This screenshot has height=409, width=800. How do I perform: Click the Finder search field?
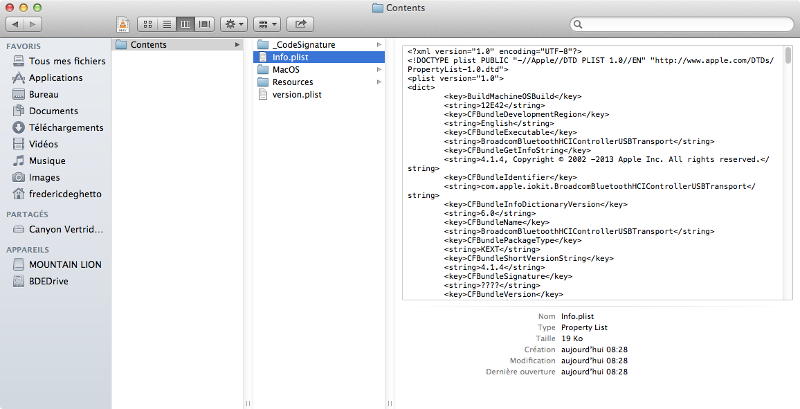682,24
